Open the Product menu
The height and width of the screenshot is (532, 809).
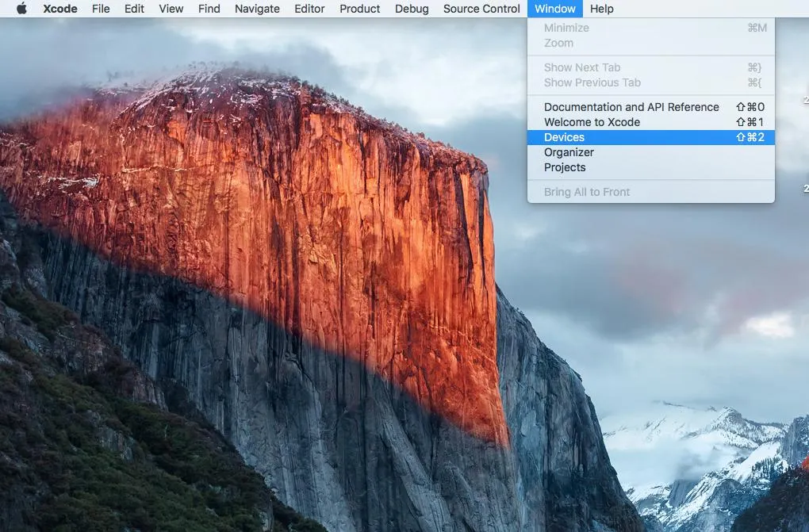click(359, 9)
